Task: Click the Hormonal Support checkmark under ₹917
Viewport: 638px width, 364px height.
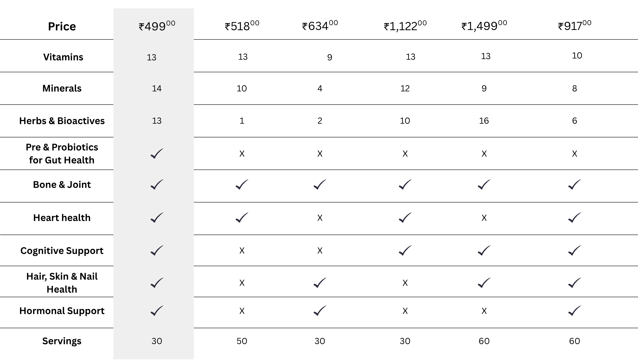Action: [x=574, y=311]
